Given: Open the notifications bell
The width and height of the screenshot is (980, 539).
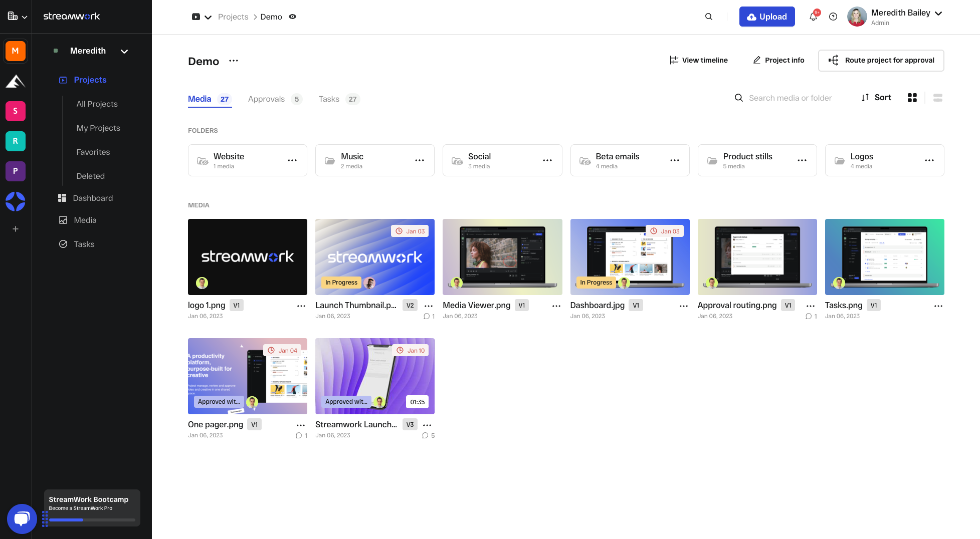Looking at the screenshot, I should pyautogui.click(x=814, y=17).
